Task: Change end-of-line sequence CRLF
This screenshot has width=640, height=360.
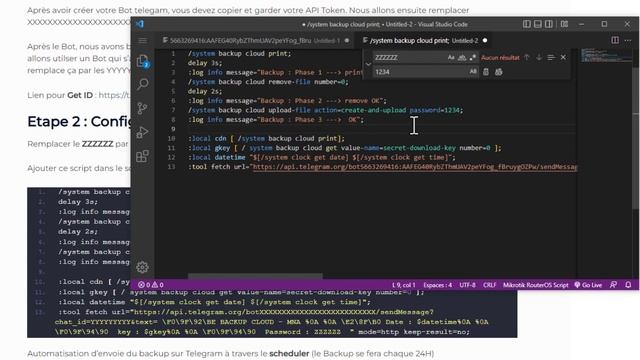Action: click(x=489, y=285)
